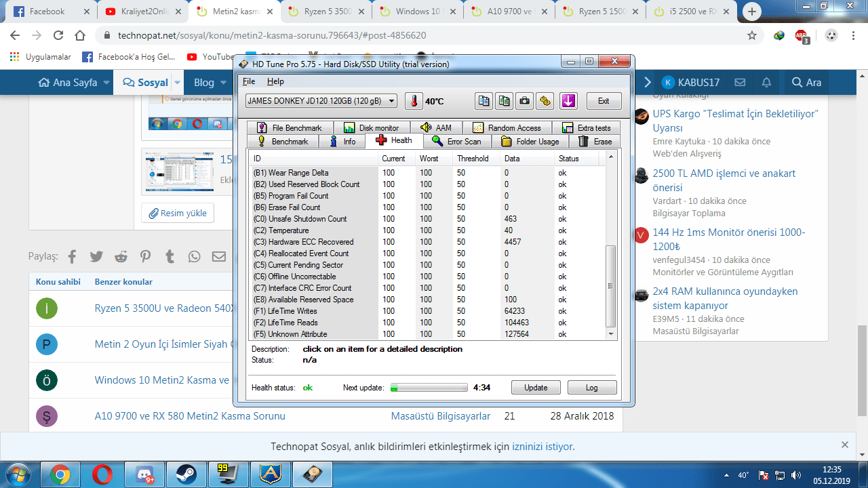Click the AdBlock extension icon
The height and width of the screenshot is (488, 868).
(802, 36)
